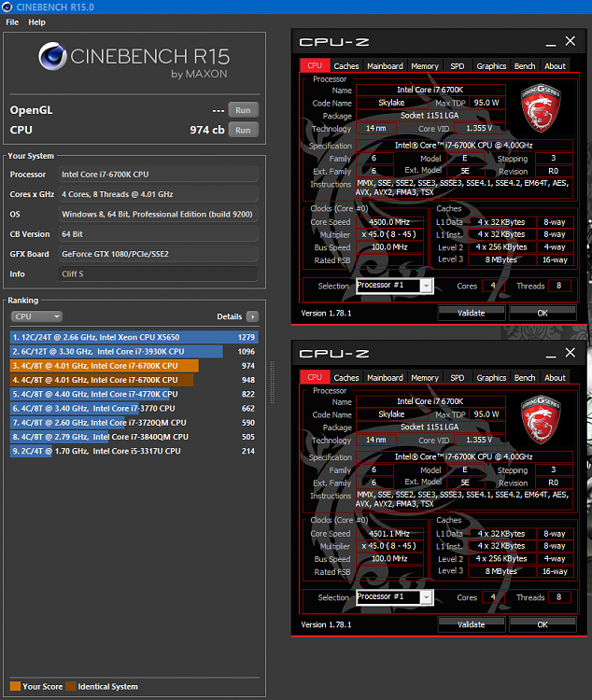Open the Graphics tab in bottom CPU-Z window
Screen dimensions: 592x700
click(x=491, y=378)
